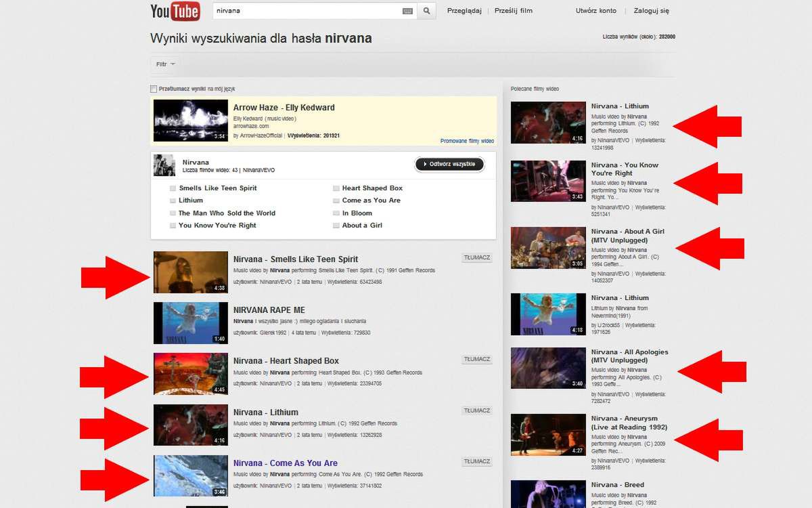Click TŁUMACZ beside Smells Like Teen Spirit
The image size is (812, 508).
click(x=477, y=257)
